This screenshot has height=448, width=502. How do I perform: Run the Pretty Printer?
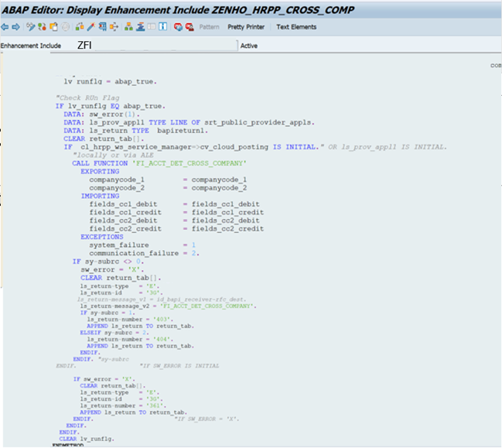(x=246, y=27)
